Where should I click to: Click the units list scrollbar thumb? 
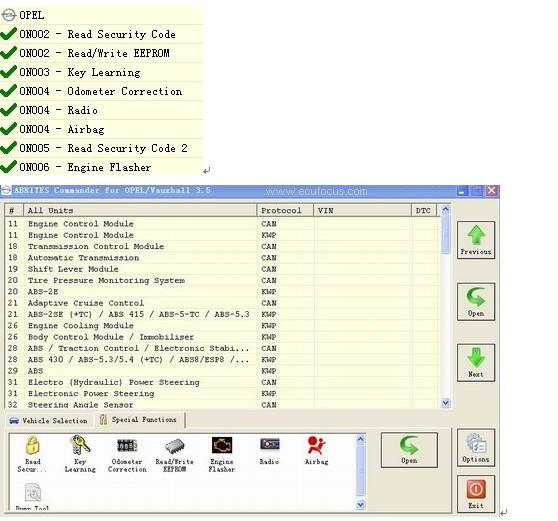(x=445, y=235)
